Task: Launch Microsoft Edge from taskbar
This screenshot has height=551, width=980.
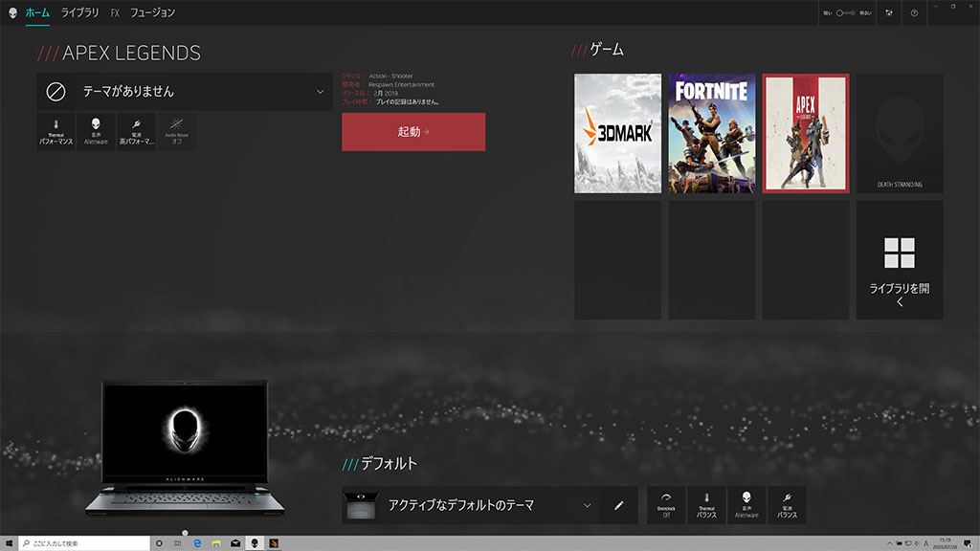Action: [197, 543]
